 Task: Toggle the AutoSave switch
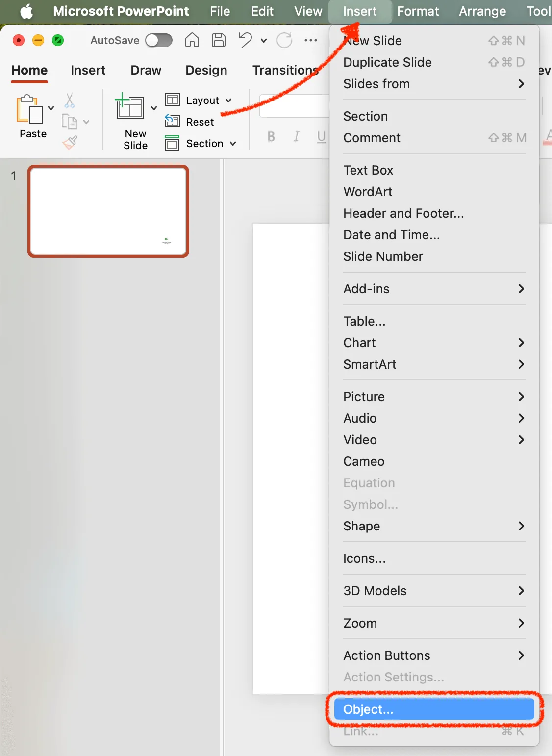(x=159, y=40)
